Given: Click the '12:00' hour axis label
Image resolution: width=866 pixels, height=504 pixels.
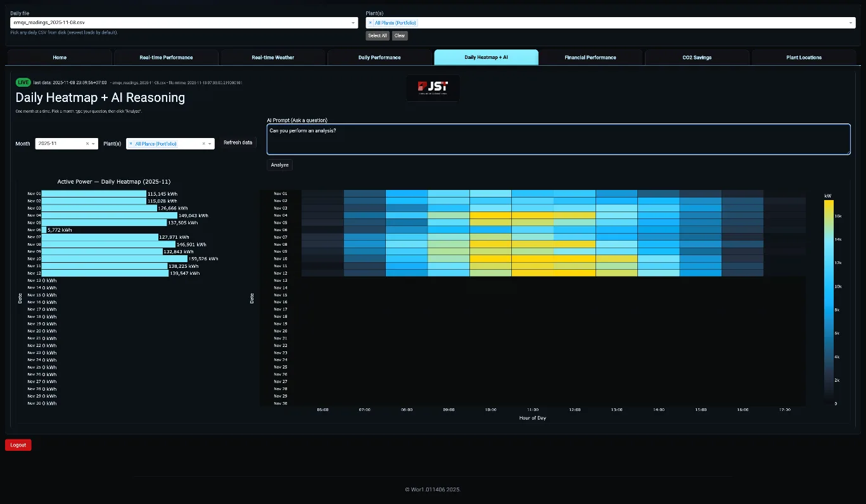Looking at the screenshot, I should (x=575, y=410).
